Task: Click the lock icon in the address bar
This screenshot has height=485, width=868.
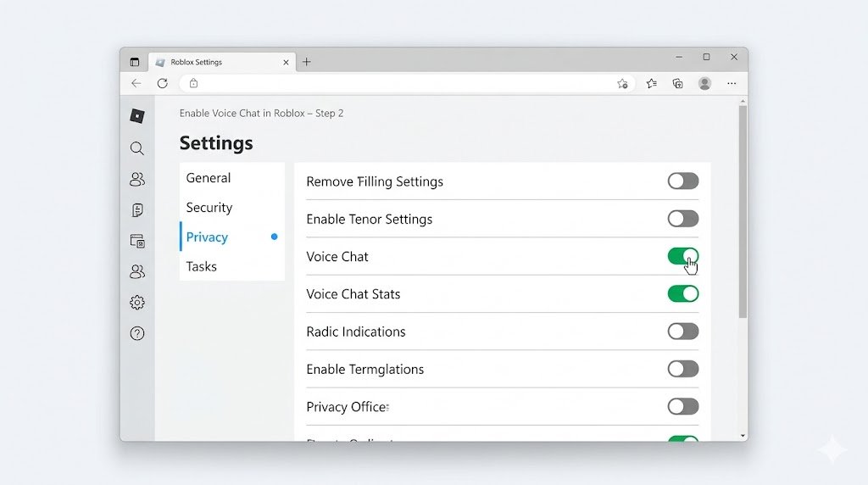Action: pos(193,83)
